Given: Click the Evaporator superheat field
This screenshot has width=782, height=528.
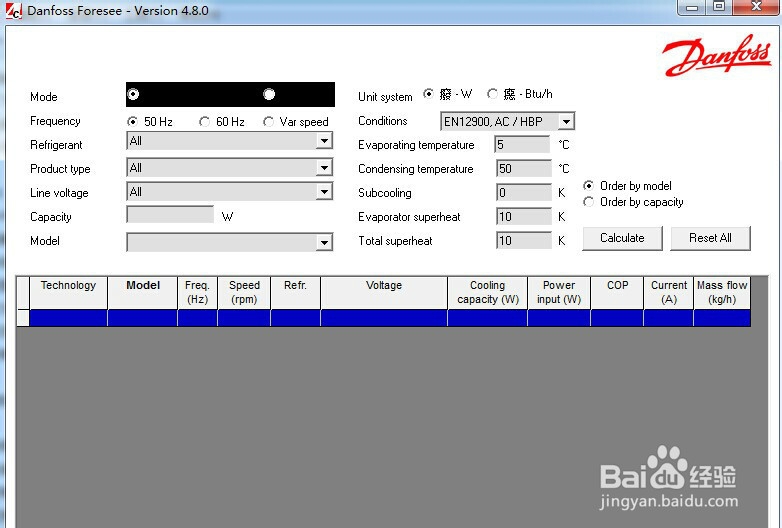Looking at the screenshot, I should pos(524,216).
